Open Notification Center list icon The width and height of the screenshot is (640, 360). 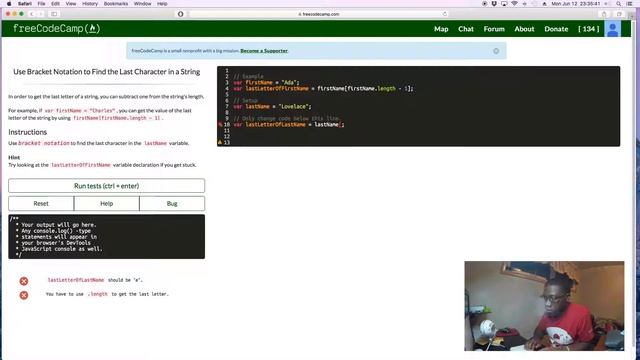[630, 4]
